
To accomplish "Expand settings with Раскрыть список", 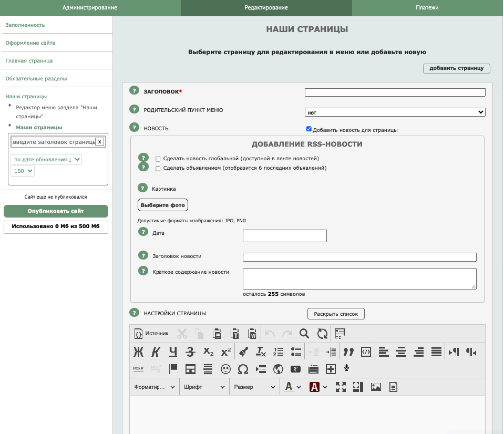I will (x=336, y=314).
